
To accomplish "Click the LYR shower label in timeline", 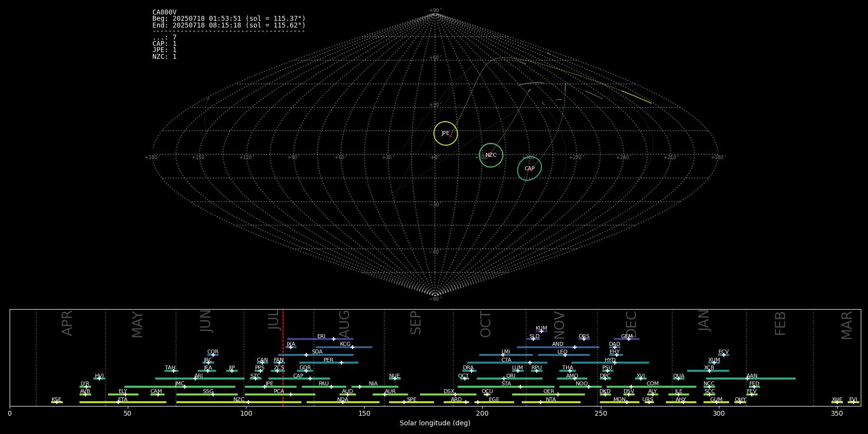I will [85, 384].
